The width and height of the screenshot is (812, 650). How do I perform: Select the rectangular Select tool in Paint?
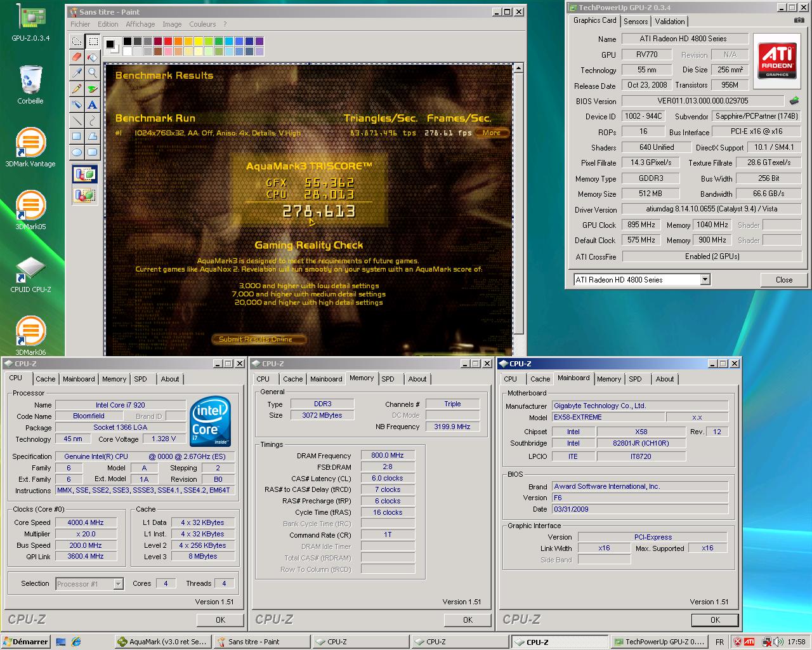click(93, 41)
